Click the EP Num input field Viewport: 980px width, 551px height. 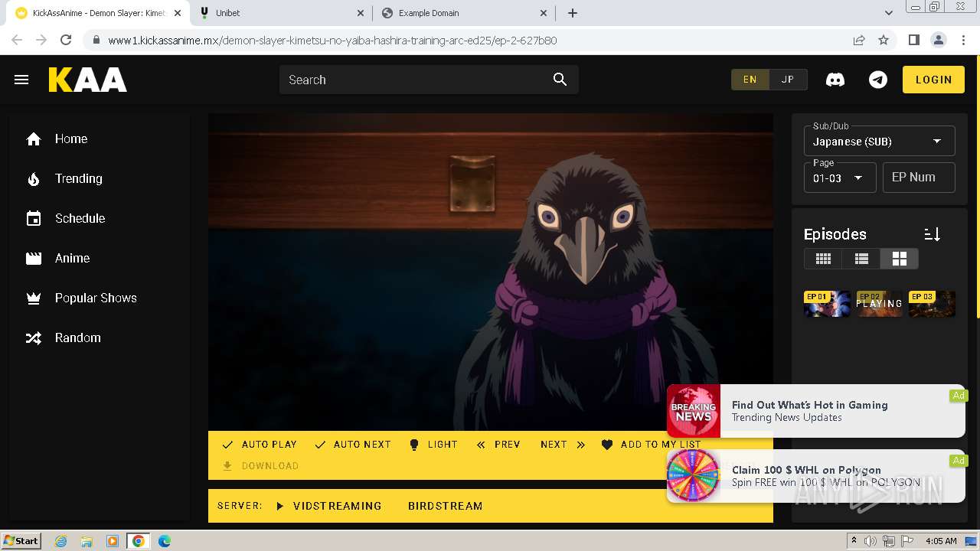(x=919, y=178)
